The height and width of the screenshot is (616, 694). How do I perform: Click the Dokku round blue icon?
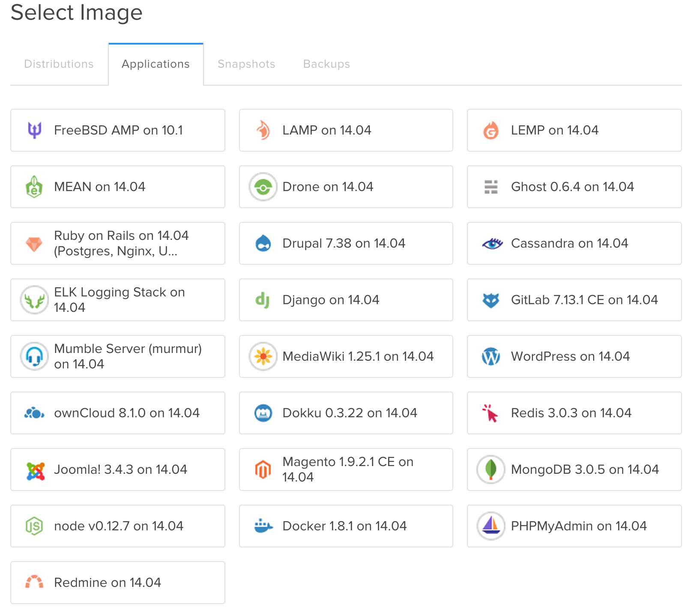click(x=263, y=413)
